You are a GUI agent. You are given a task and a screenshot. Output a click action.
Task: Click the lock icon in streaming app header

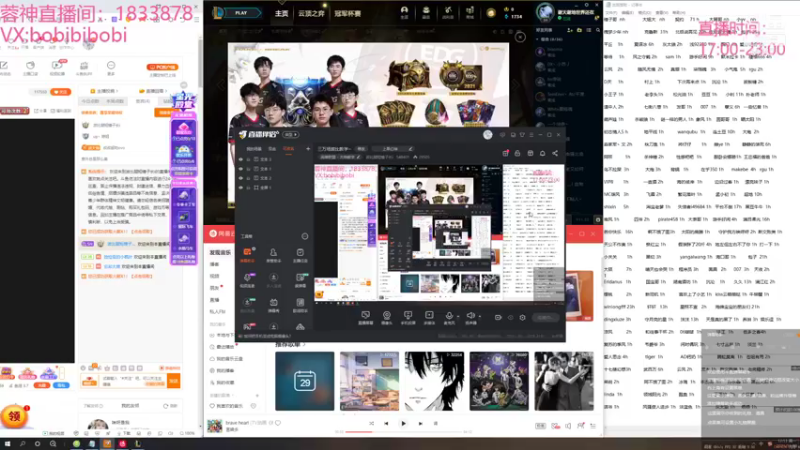click(x=517, y=153)
